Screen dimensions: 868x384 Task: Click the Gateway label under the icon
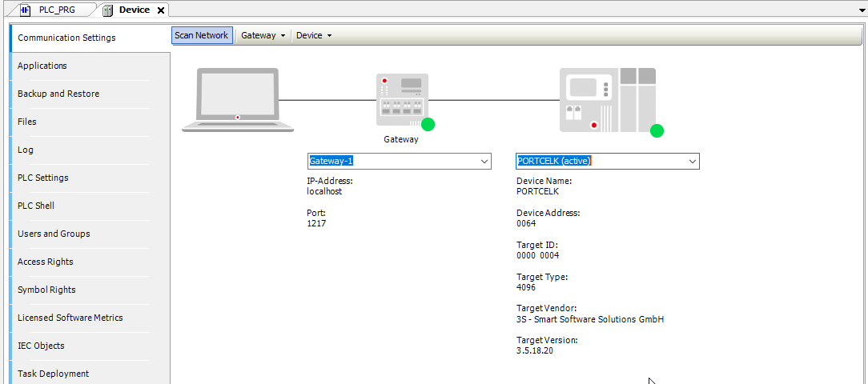pyautogui.click(x=401, y=139)
